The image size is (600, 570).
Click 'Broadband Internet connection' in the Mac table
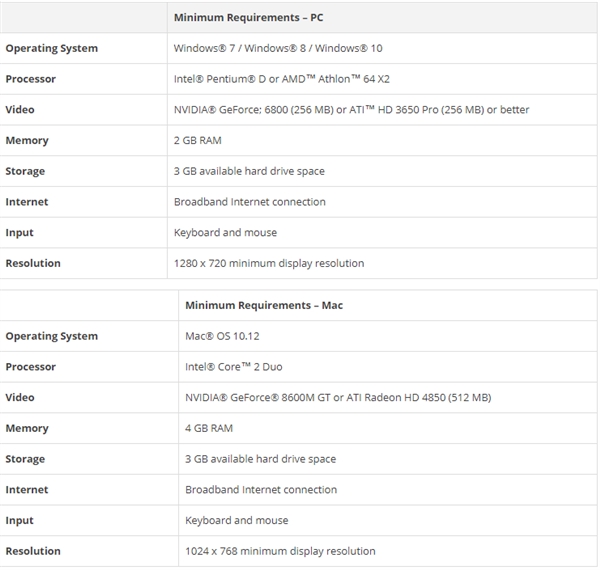(x=260, y=490)
